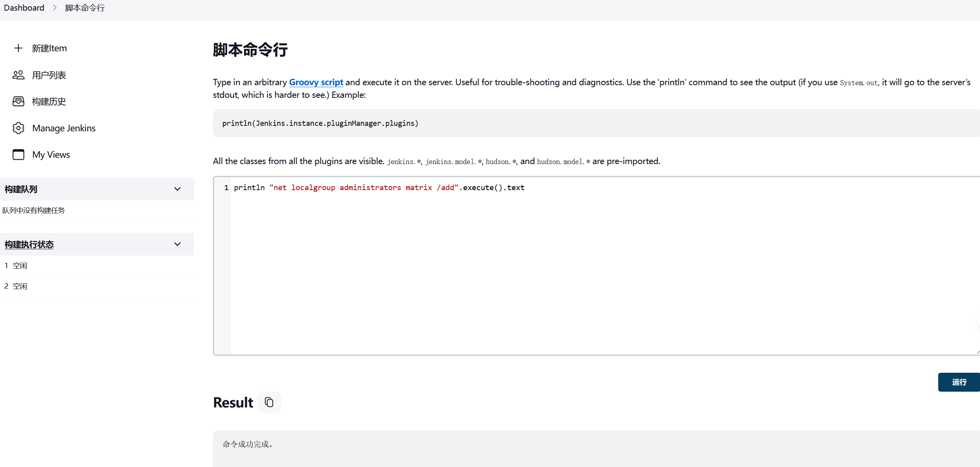Collapse the 构建队列 panel chevron
This screenshot has height=467, width=980.
(x=177, y=189)
